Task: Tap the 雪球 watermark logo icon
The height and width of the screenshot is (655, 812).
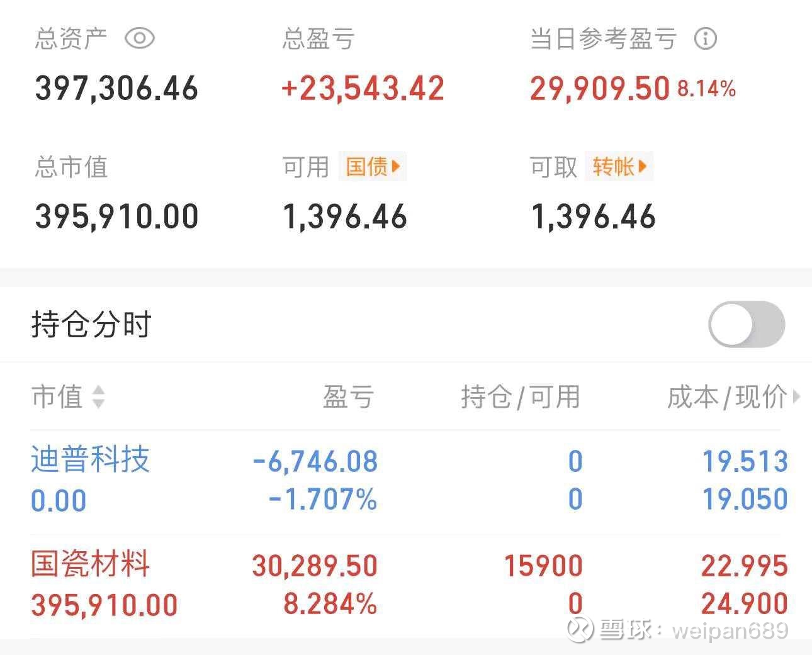Action: pyautogui.click(x=579, y=629)
